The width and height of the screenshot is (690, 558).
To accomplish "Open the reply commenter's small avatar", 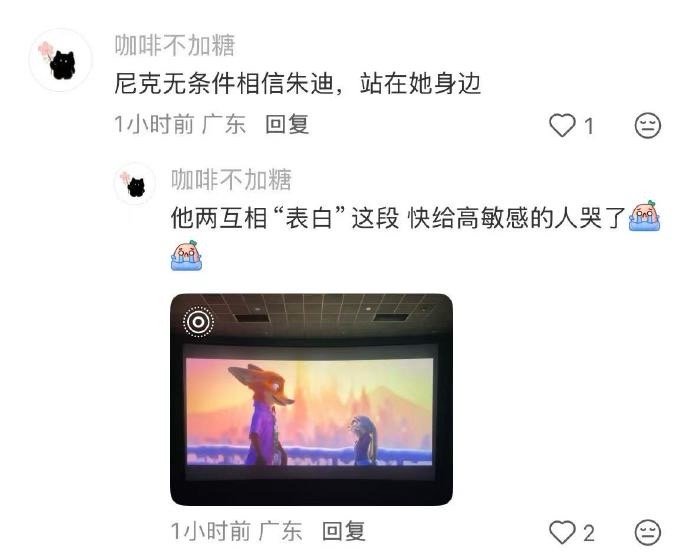I will point(135,183).
